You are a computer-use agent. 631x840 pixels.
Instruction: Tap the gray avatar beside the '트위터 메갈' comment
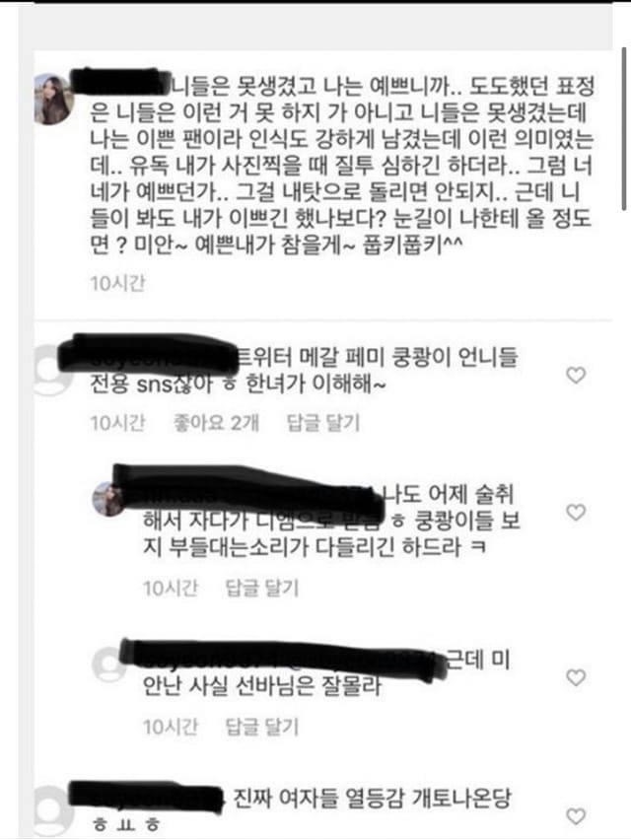pyautogui.click(x=51, y=371)
